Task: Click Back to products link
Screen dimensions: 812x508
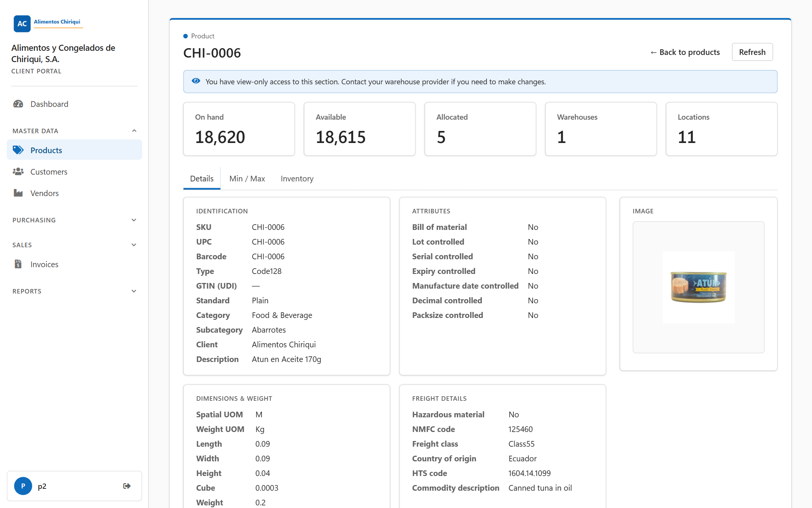Action: [685, 52]
